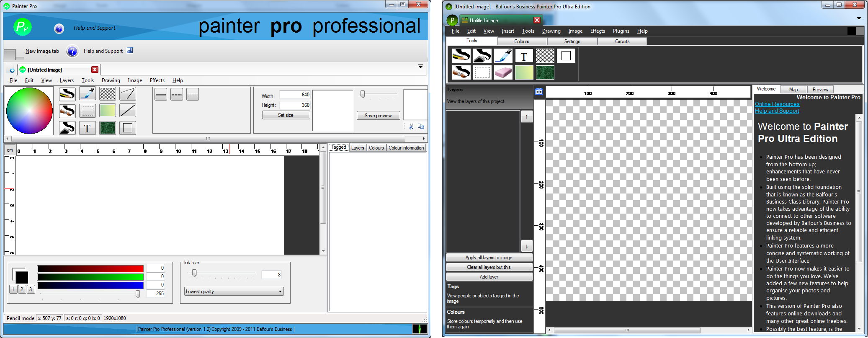The width and height of the screenshot is (868, 338).
Task: Select the dashed rectangle selection tool in Ultra Edition
Action: coord(482,72)
